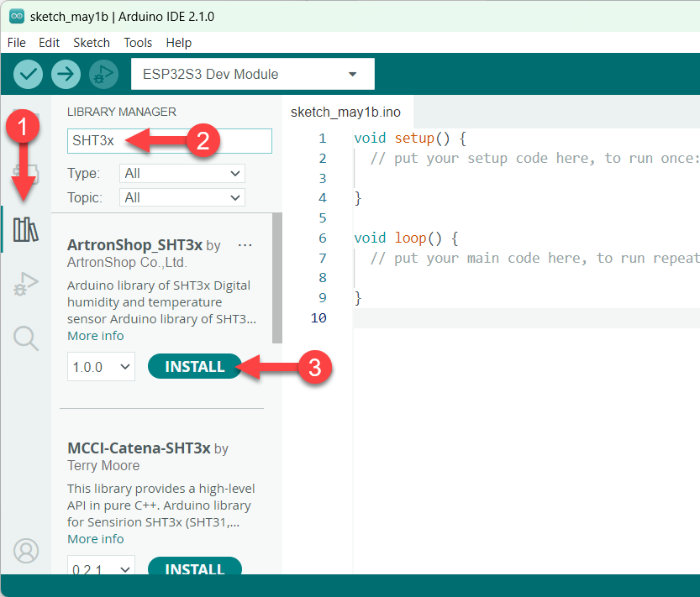
Task: Open the account profile icon
Action: [26, 551]
